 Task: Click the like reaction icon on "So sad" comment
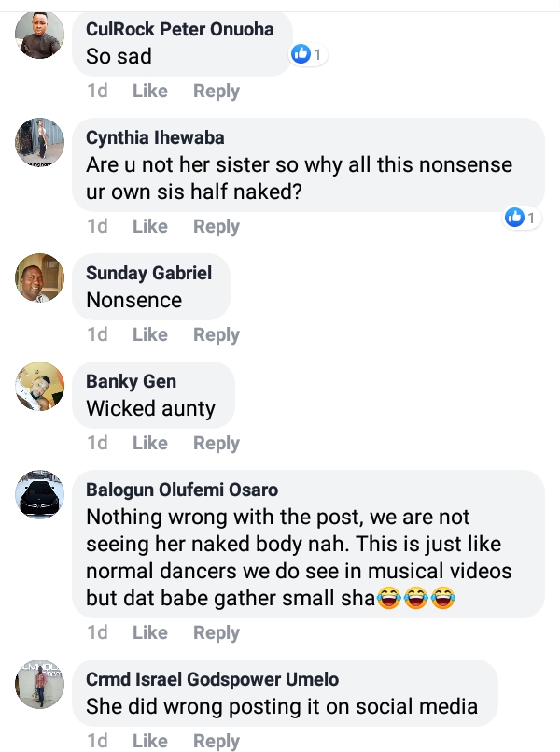[x=301, y=54]
